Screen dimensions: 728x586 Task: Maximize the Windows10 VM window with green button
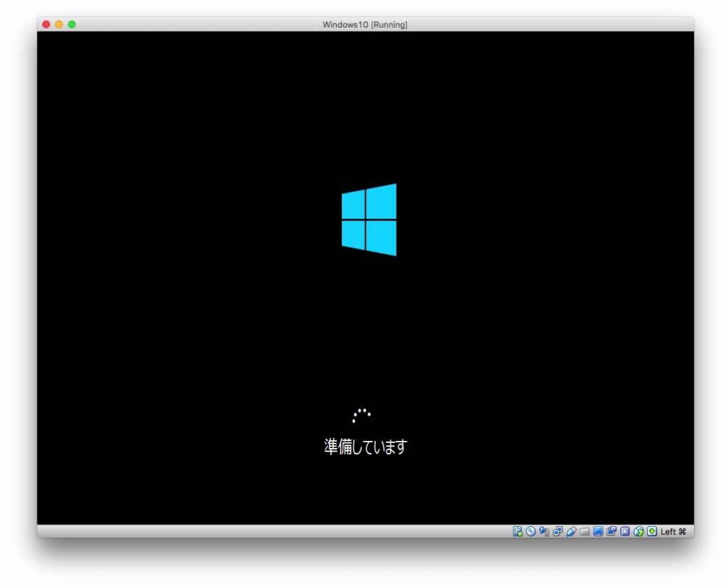[72, 24]
